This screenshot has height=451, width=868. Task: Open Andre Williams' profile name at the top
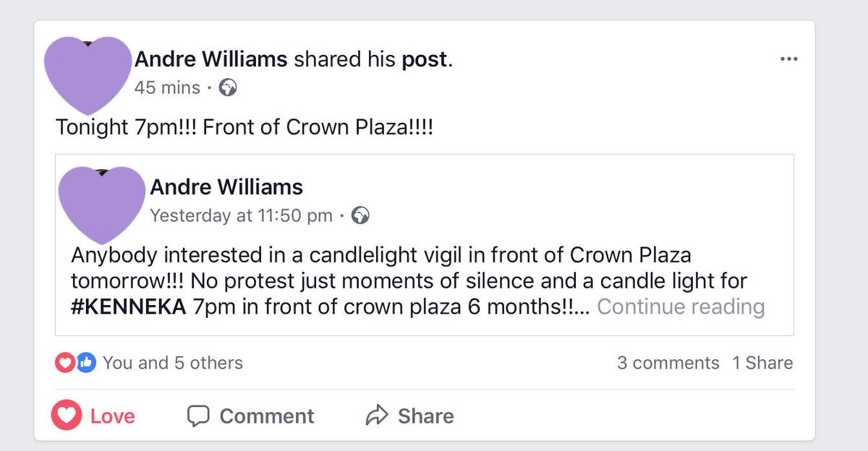pos(211,60)
